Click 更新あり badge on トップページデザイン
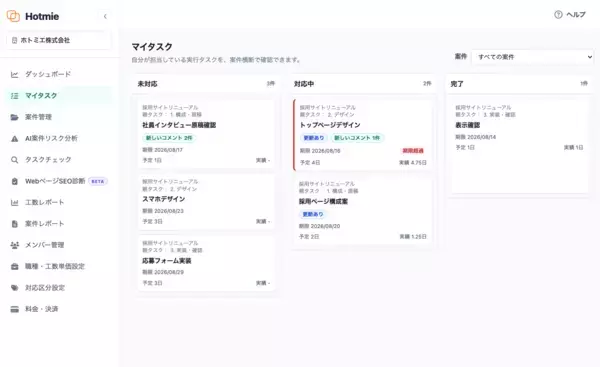Viewport: 600px width, 367px height. pyautogui.click(x=314, y=138)
